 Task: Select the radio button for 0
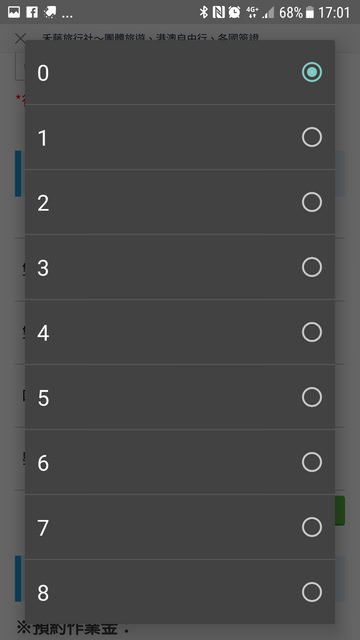[x=312, y=72]
